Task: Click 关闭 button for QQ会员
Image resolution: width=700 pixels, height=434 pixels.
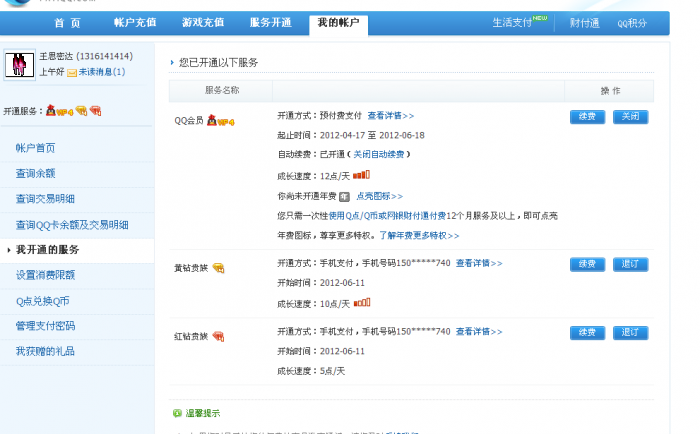Action: click(x=630, y=117)
